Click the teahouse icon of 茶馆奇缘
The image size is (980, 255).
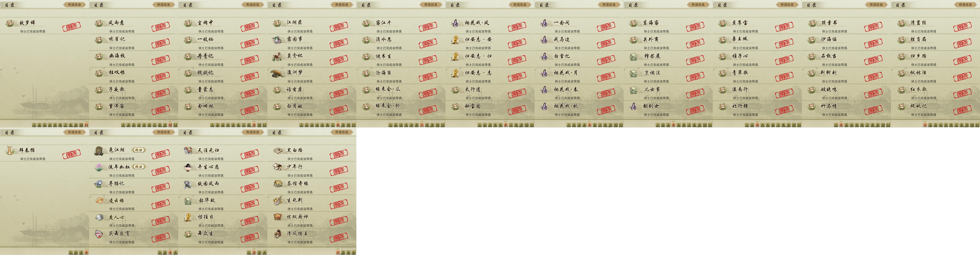tap(278, 184)
